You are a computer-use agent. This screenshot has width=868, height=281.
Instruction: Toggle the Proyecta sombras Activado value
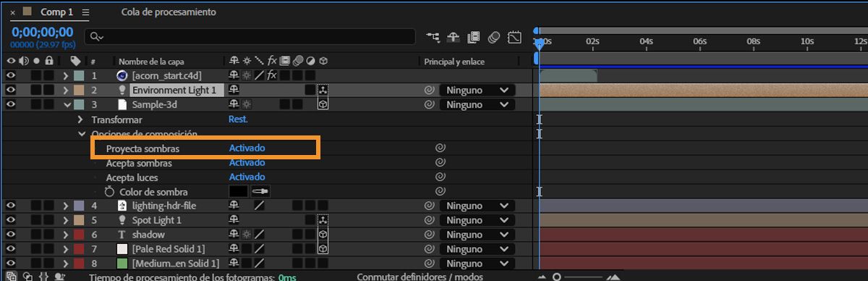[247, 148]
